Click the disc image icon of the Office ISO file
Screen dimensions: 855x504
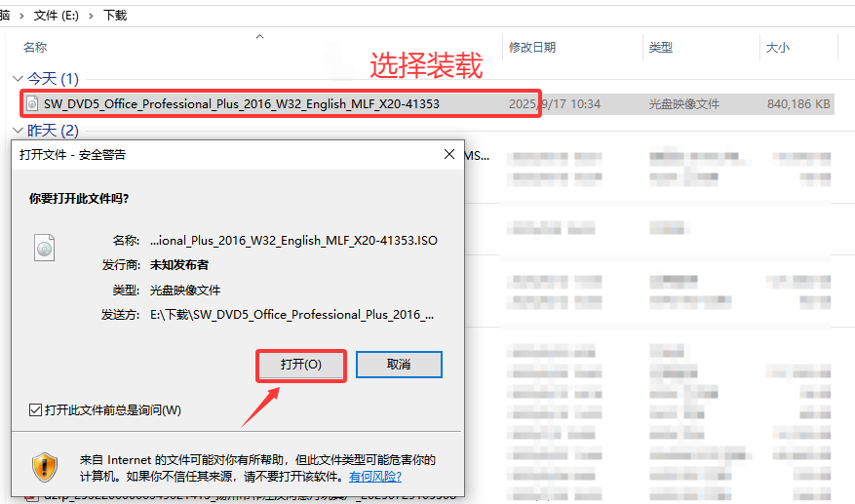(x=33, y=103)
